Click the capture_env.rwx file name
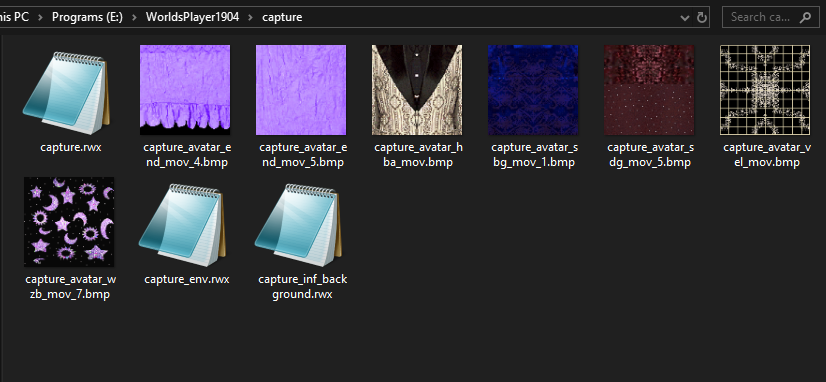The image size is (826, 382). point(187,279)
